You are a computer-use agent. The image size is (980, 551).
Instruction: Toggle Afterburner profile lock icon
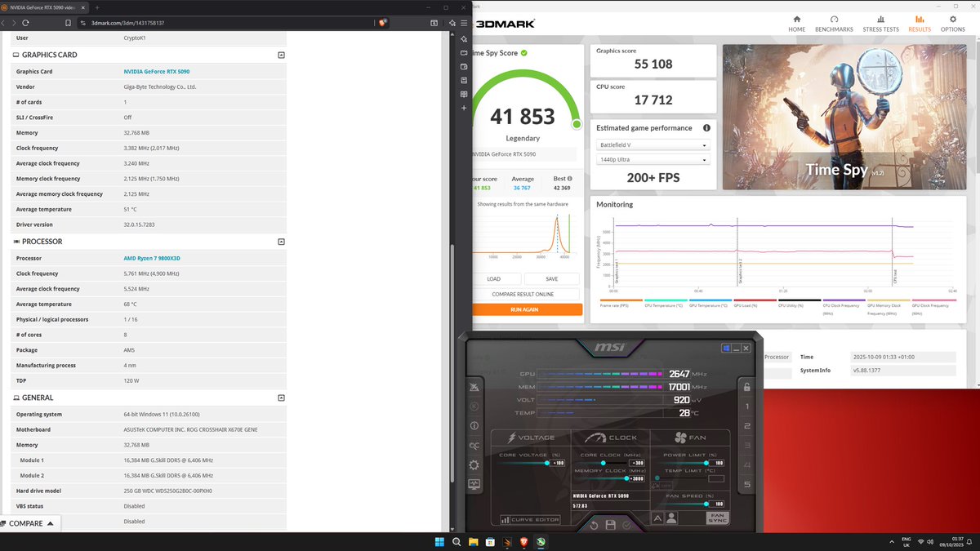(746, 386)
